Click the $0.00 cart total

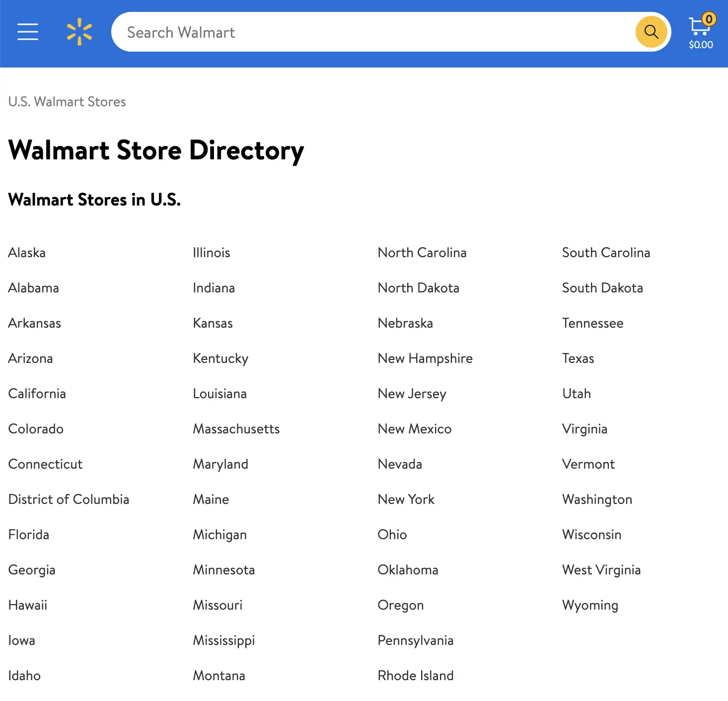[701, 45]
